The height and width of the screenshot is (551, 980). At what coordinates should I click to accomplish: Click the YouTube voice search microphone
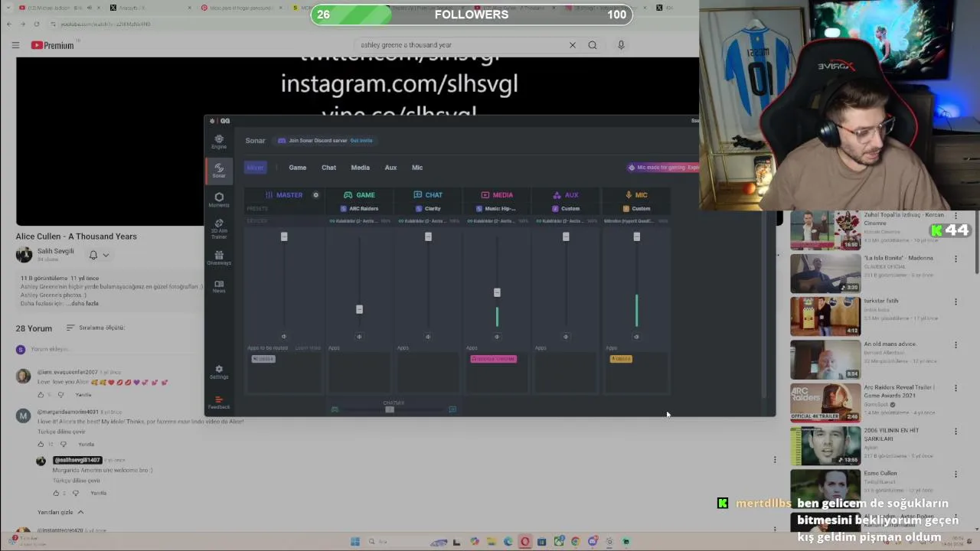tap(621, 45)
